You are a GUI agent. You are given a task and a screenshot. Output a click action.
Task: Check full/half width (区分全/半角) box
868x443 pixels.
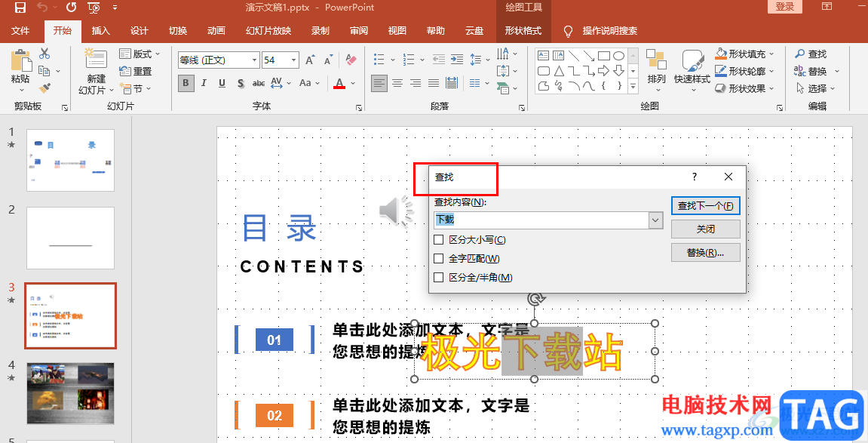point(439,278)
